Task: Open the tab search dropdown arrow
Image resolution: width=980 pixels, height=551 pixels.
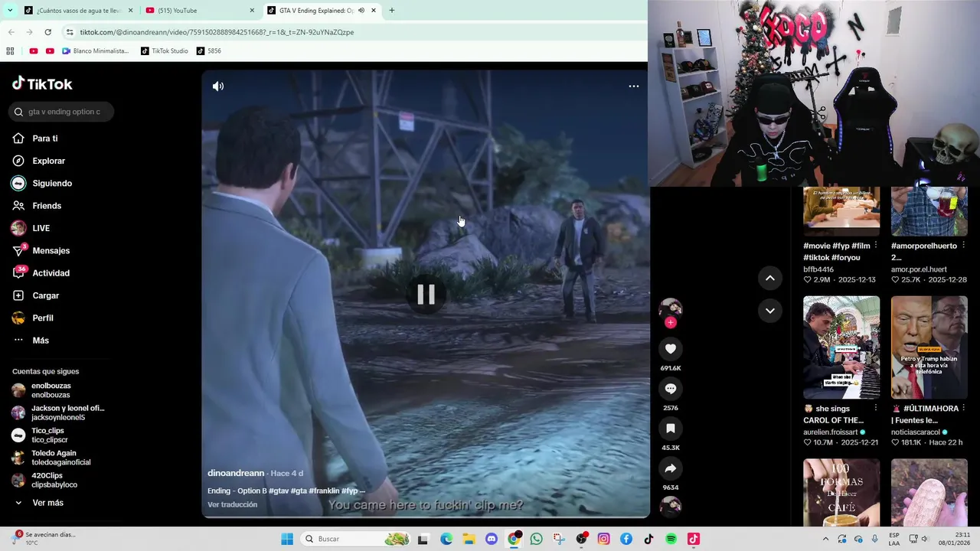Action: point(10,11)
